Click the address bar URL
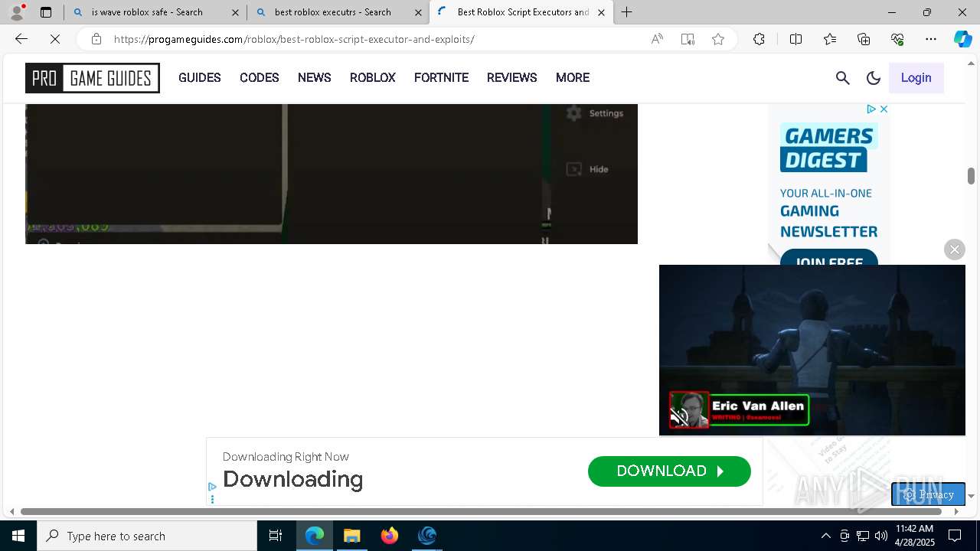 click(x=294, y=39)
